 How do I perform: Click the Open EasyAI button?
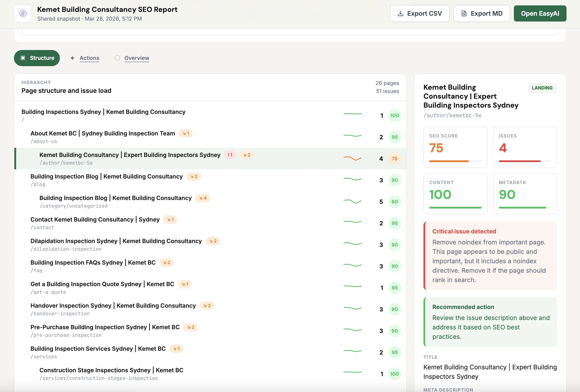pyautogui.click(x=540, y=13)
